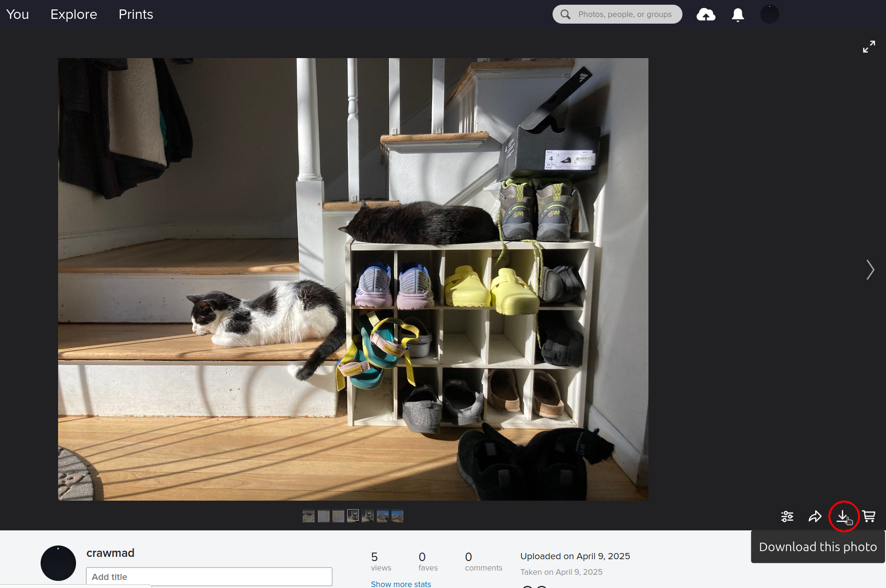Advance to next photo with right chevron

click(x=870, y=270)
